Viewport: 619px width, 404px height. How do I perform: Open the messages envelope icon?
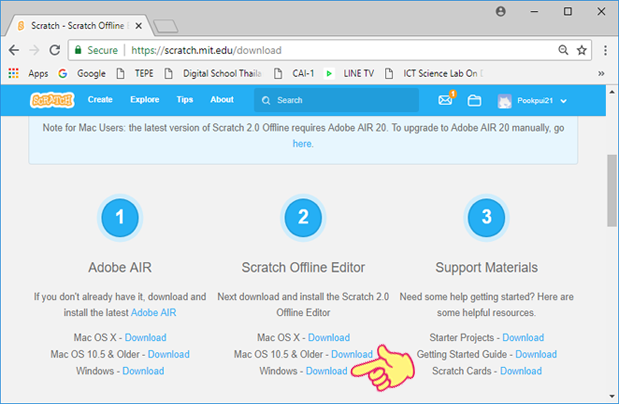tap(446, 100)
